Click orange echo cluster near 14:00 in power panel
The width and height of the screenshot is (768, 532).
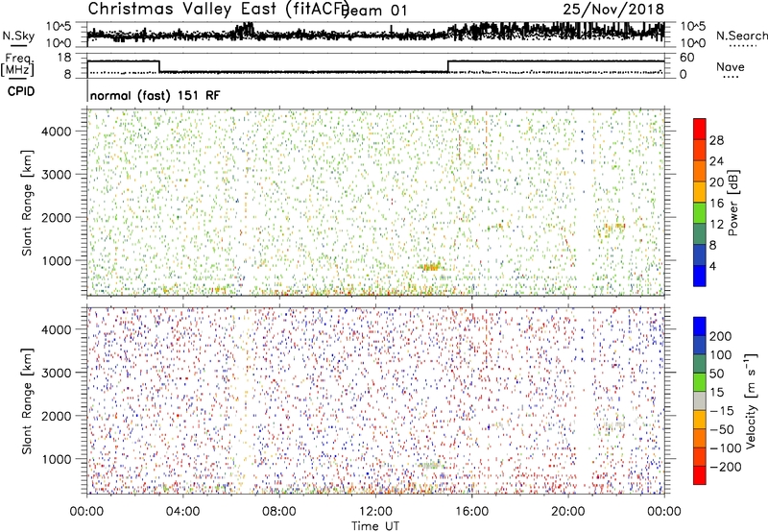coord(431,267)
